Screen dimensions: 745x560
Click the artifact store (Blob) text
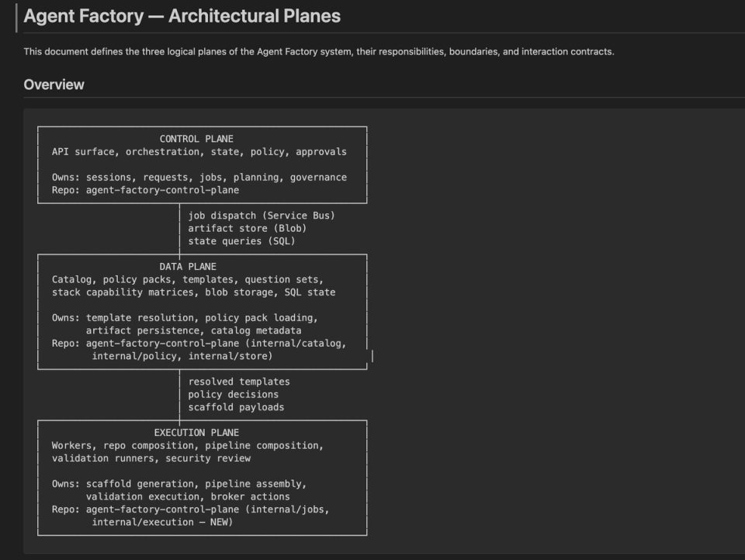coord(244,228)
